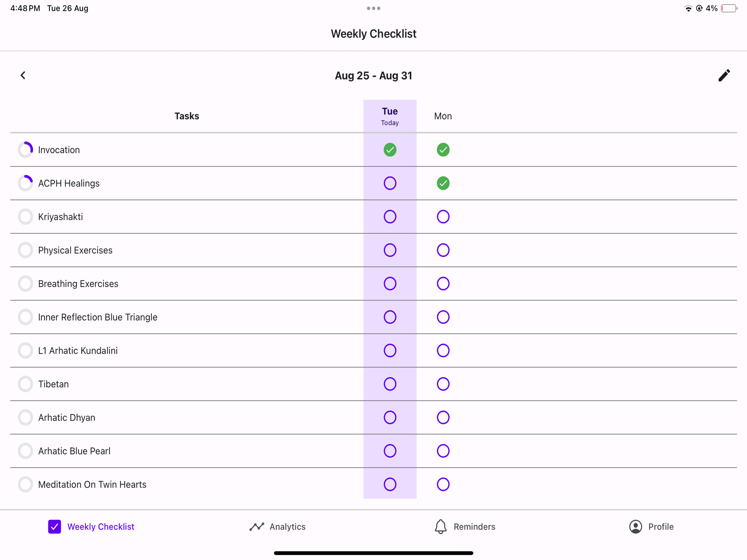Uncheck Invocation for Tuesday
The width and height of the screenshot is (747, 560).
[x=390, y=149]
